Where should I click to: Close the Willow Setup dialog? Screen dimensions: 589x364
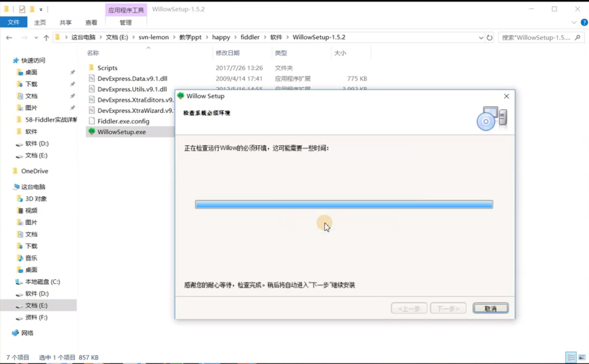coord(506,96)
